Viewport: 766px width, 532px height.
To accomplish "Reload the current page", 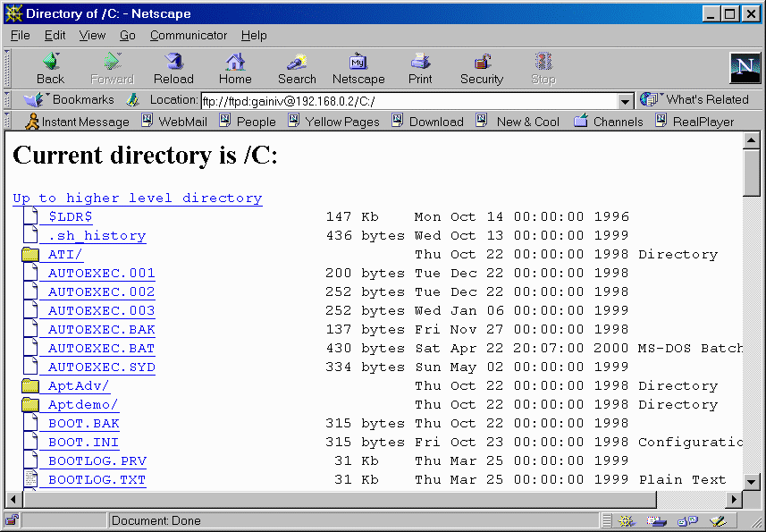I will (x=173, y=68).
